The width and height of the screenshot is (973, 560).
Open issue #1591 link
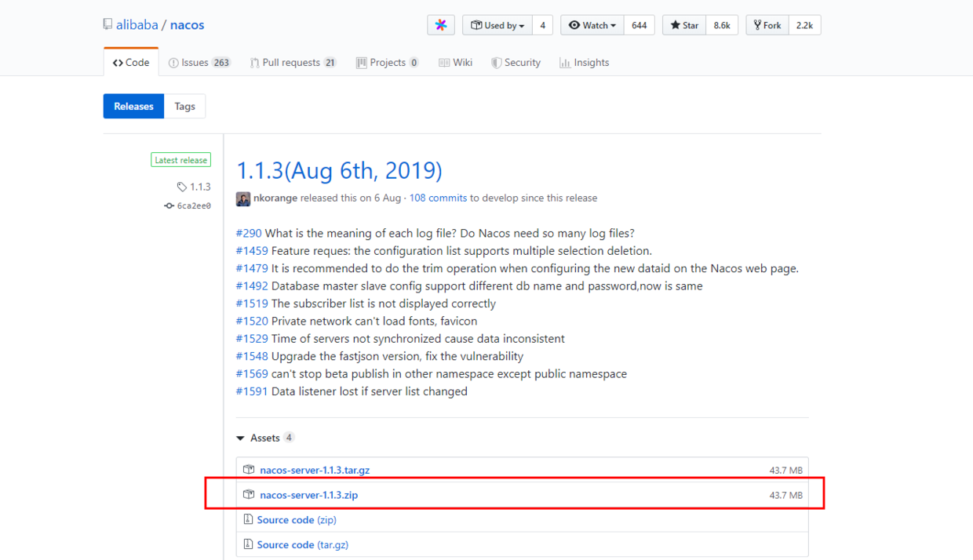(252, 391)
